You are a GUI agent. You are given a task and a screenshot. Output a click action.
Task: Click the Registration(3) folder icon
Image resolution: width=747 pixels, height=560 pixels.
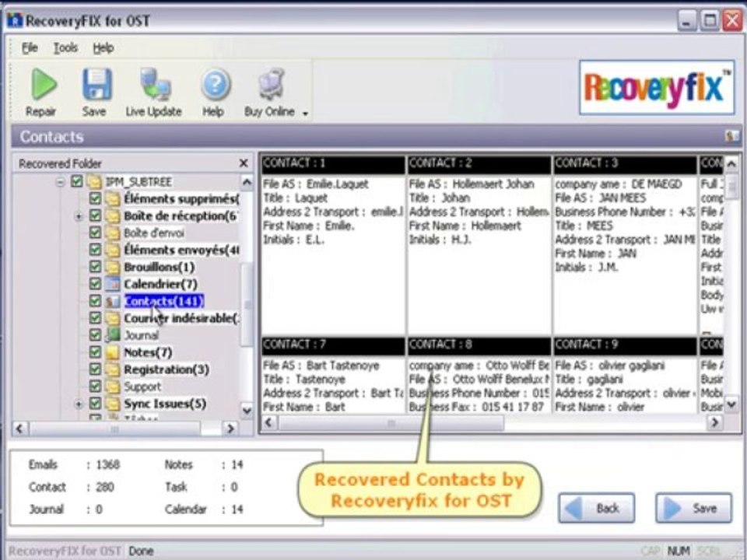coord(112,369)
